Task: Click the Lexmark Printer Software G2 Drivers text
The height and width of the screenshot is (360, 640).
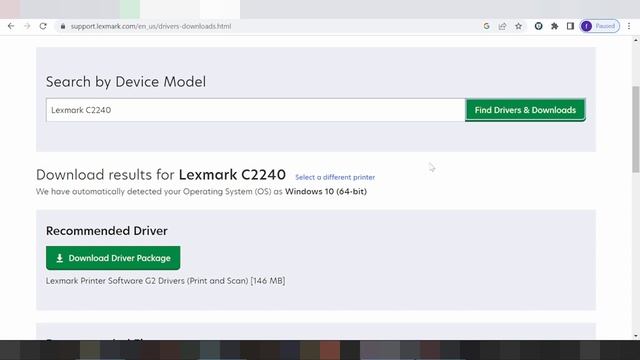Action: (165, 281)
